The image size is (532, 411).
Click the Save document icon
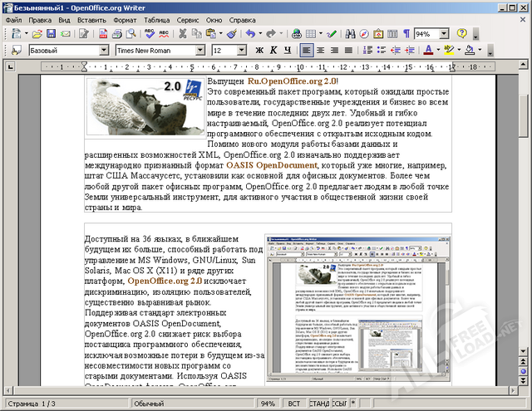point(52,34)
